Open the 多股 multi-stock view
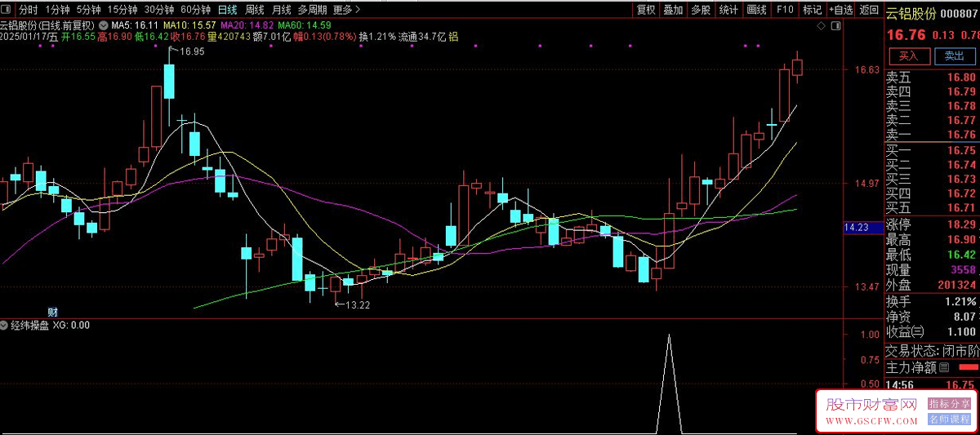This screenshot has height=435, width=980. click(700, 10)
